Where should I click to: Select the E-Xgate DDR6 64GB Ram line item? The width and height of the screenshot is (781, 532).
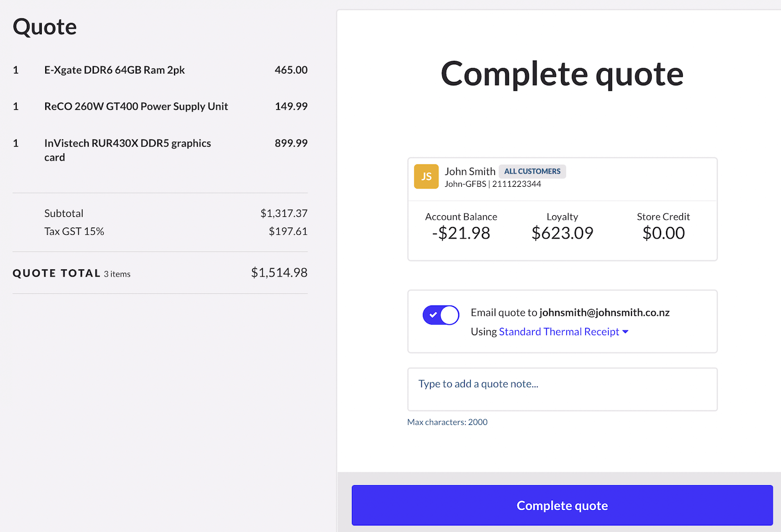(115, 70)
